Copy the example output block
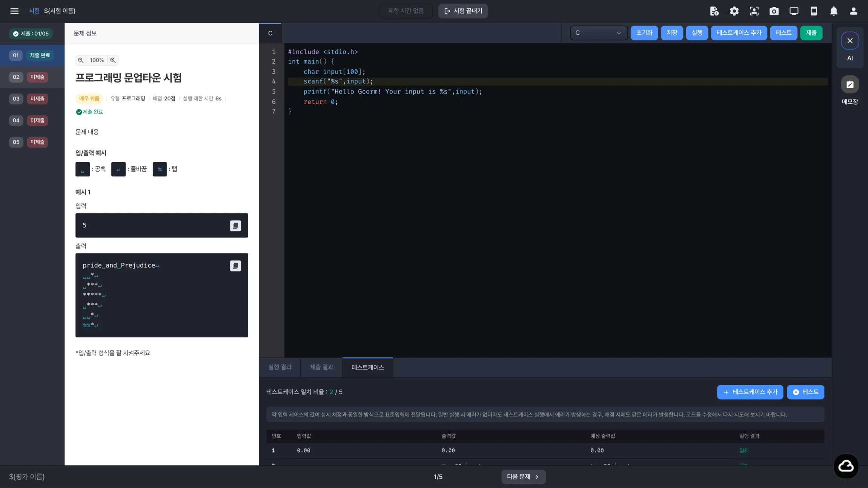 235,266
